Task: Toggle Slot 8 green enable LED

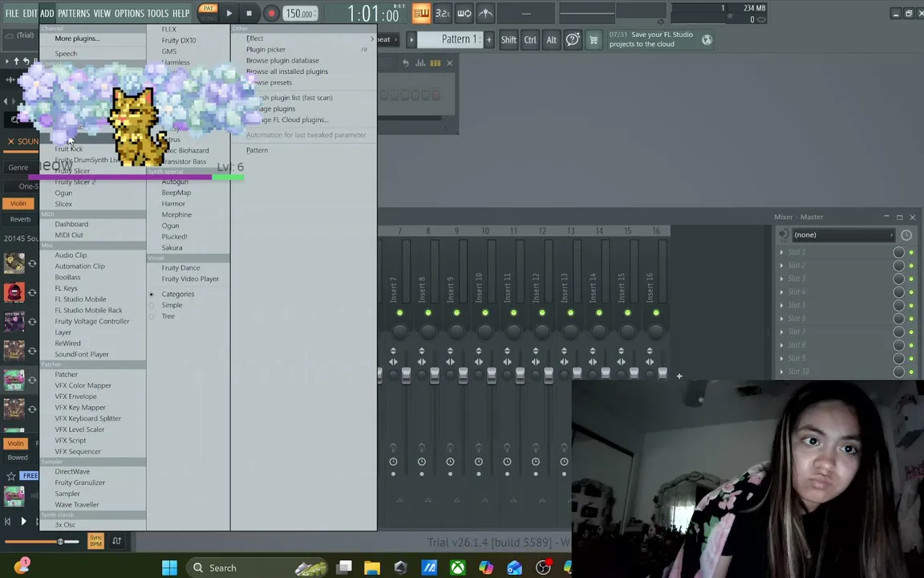Action: click(x=911, y=345)
